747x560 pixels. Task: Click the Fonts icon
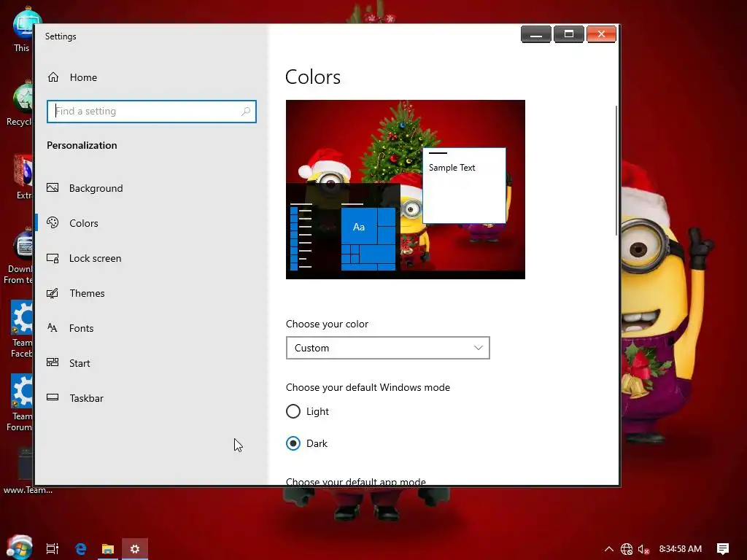click(x=53, y=327)
